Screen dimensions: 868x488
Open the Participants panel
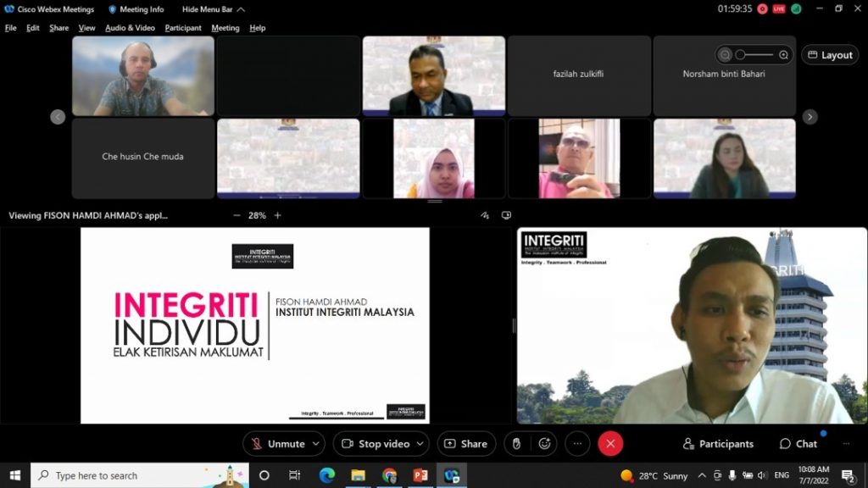[x=718, y=444]
